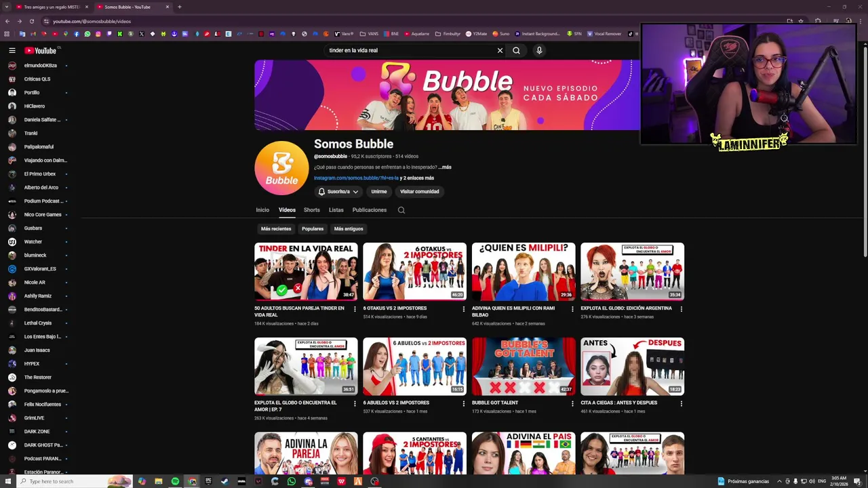Image resolution: width=868 pixels, height=488 pixels.
Task: Open options for 6 Abuelos vs 2 Impostores
Action: coord(464,403)
